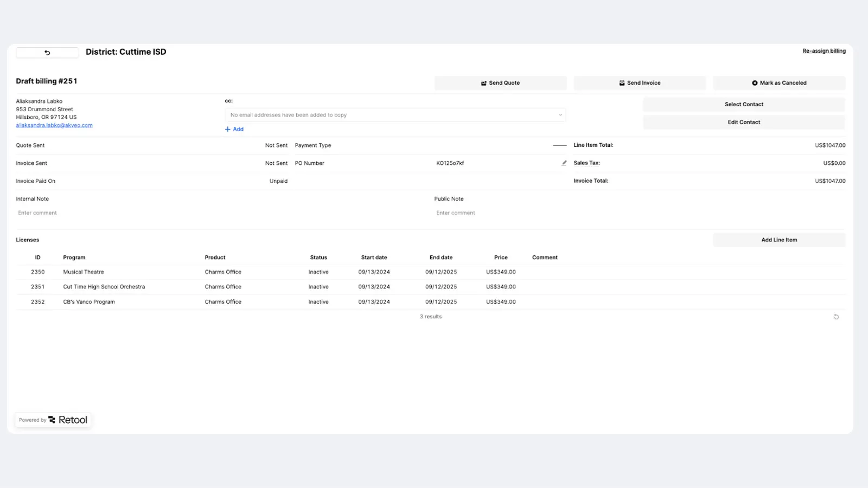The width and height of the screenshot is (868, 488).
Task: Click PO number value KO125o7kf
Action: (x=450, y=163)
